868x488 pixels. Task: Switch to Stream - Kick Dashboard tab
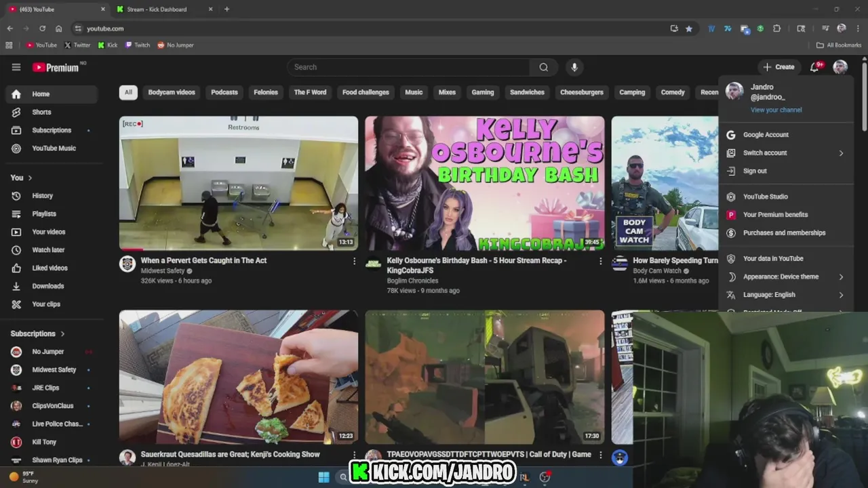pos(164,9)
